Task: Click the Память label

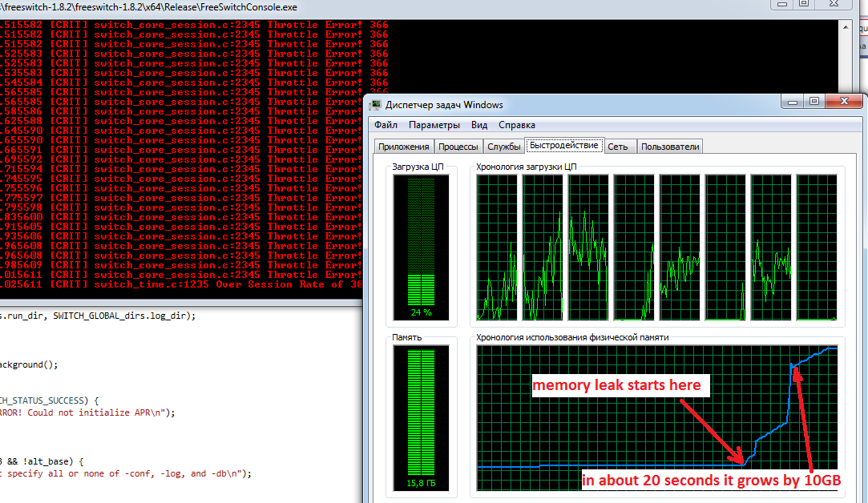Action: (x=407, y=337)
